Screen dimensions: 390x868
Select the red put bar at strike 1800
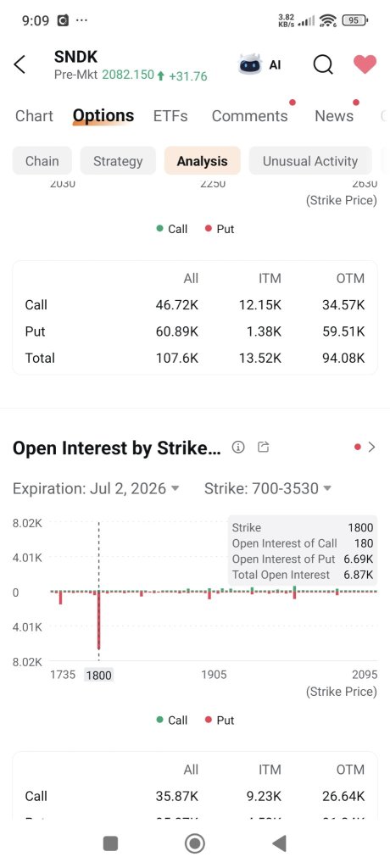[98, 620]
